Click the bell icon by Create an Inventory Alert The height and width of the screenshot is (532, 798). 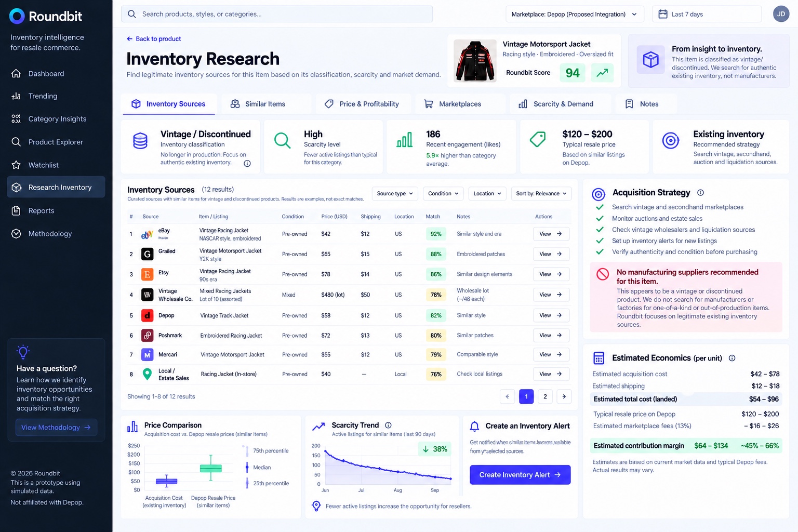(474, 427)
